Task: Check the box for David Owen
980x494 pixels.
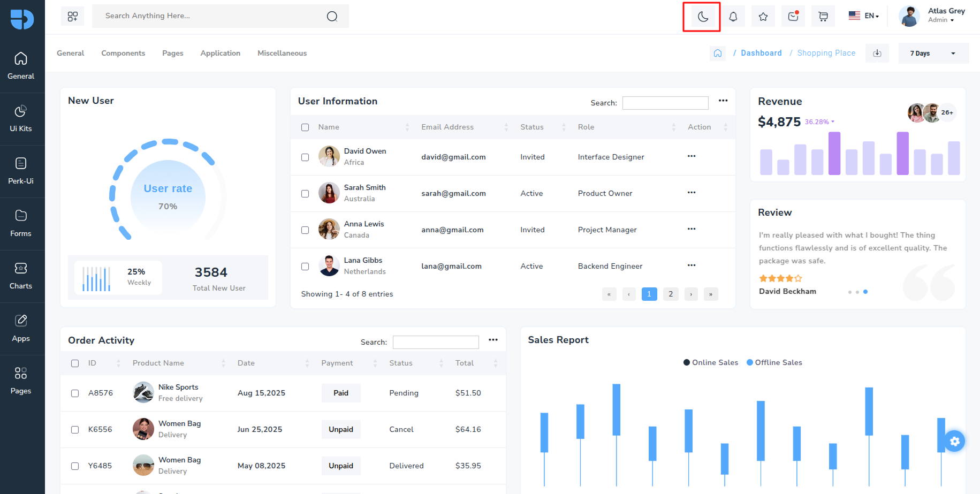Action: (x=305, y=157)
